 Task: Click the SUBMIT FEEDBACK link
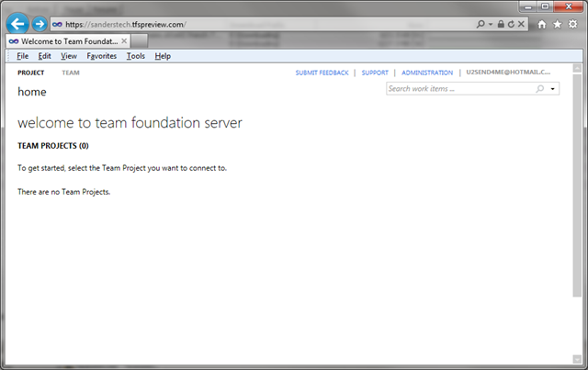[322, 73]
